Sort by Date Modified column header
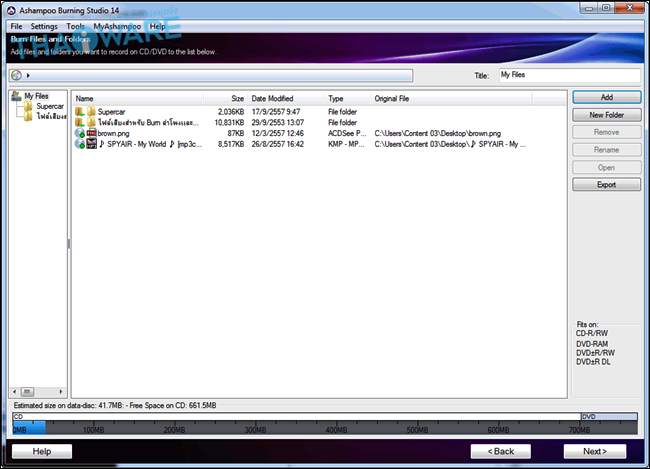The width and height of the screenshot is (650, 469). pos(286,99)
